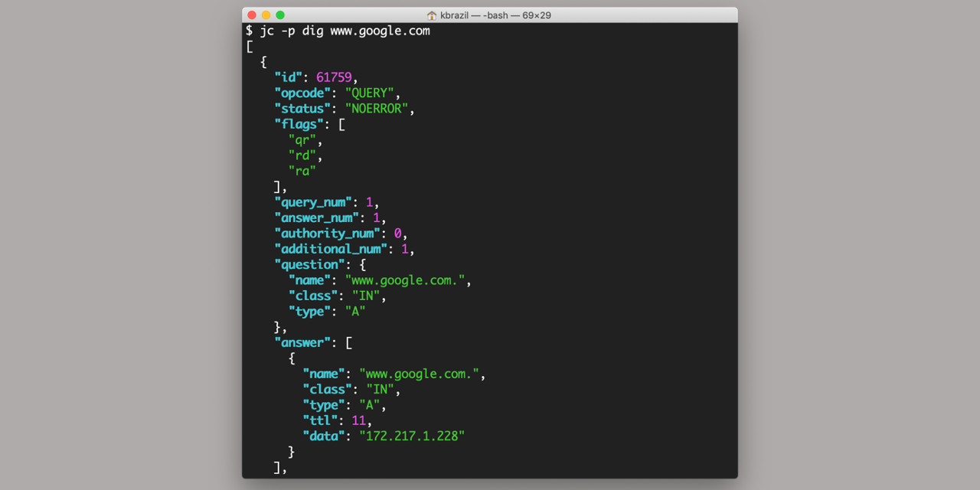Click the yellow minimize button
Viewport: 980px width, 490px height.
(266, 14)
